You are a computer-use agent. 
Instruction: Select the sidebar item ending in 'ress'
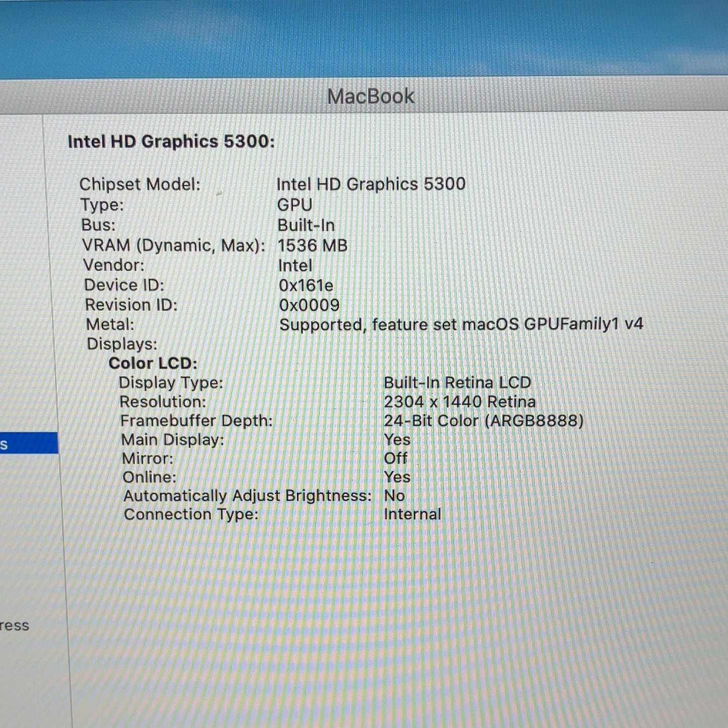[x=15, y=625]
